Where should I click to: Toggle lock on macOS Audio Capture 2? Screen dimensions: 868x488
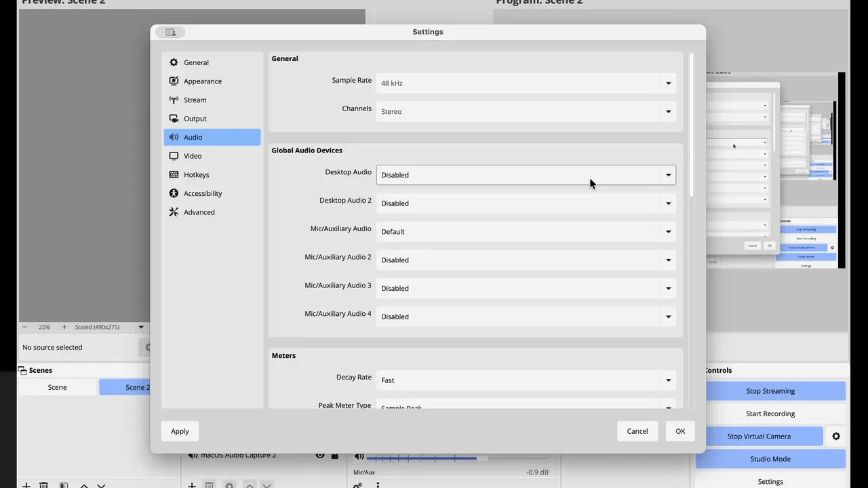pos(335,455)
